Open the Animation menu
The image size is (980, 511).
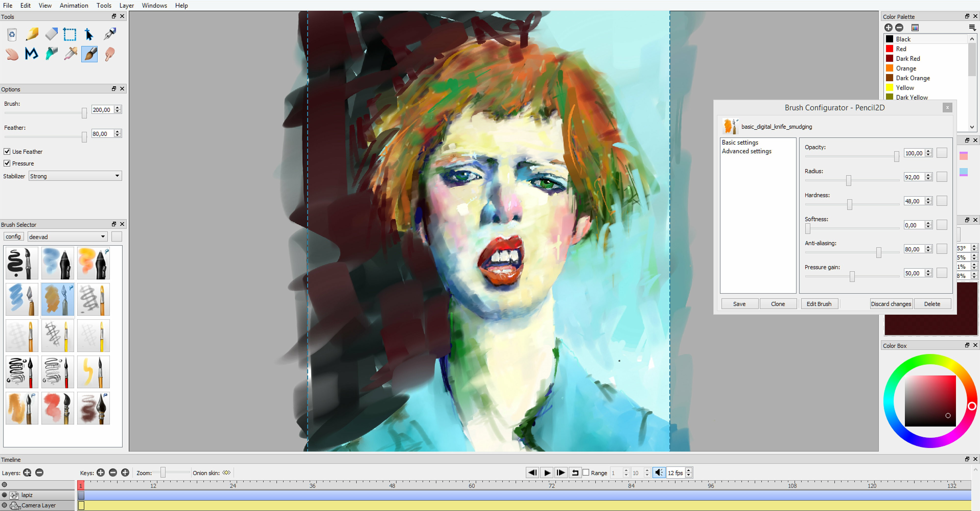pos(74,5)
